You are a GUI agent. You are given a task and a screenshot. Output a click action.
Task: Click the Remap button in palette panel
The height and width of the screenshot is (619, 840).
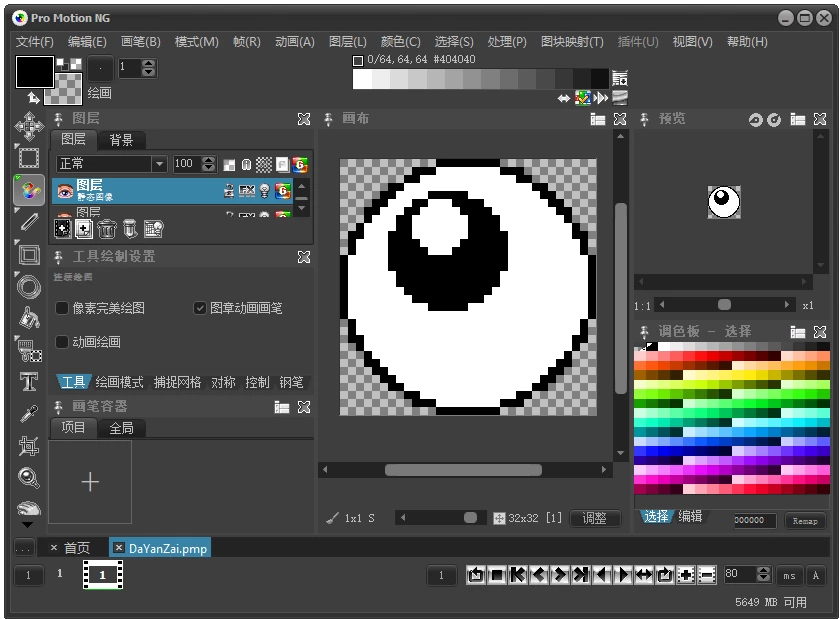tap(805, 520)
